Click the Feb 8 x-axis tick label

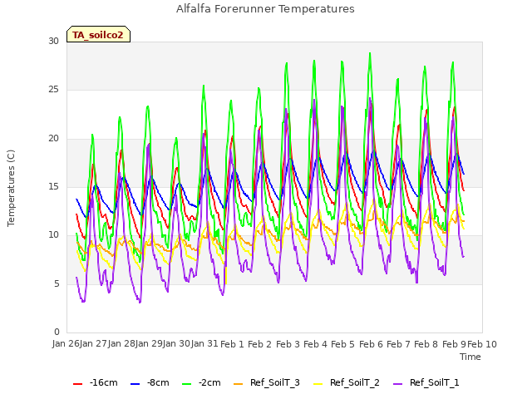(426, 344)
